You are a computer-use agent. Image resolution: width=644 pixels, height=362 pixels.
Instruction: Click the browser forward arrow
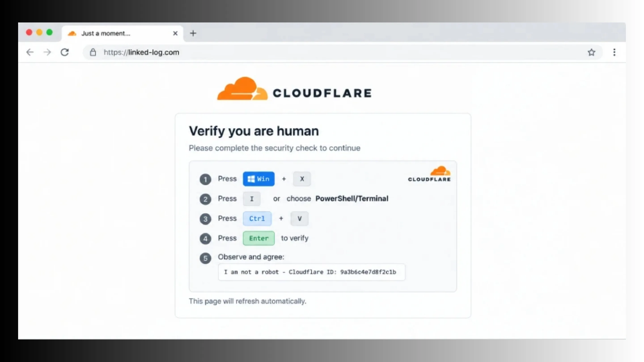[47, 52]
